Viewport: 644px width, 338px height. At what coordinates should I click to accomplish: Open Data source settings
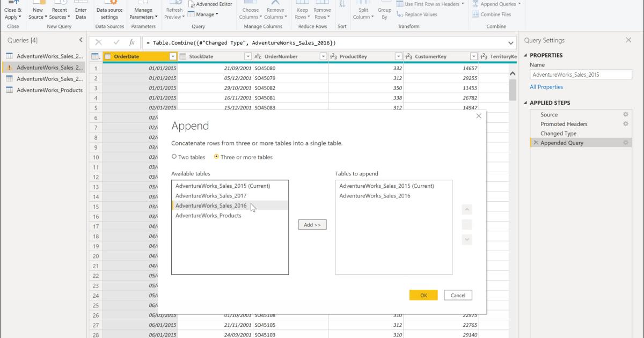(109, 12)
